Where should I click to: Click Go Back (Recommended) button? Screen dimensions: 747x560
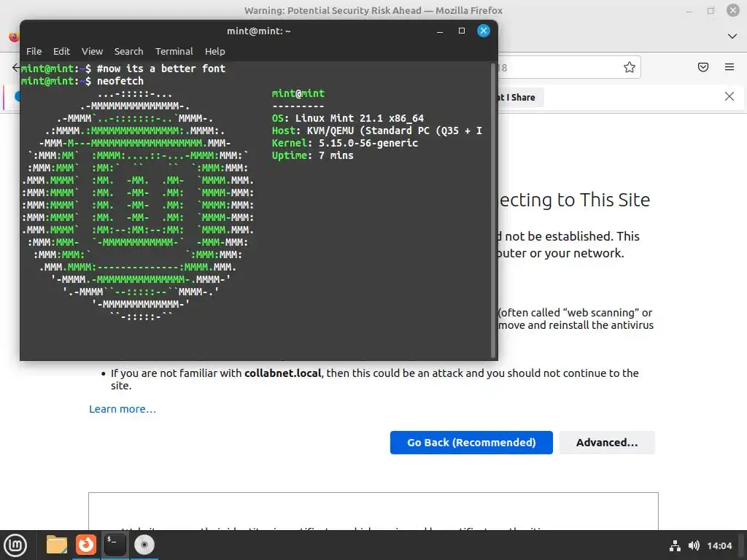point(471,443)
